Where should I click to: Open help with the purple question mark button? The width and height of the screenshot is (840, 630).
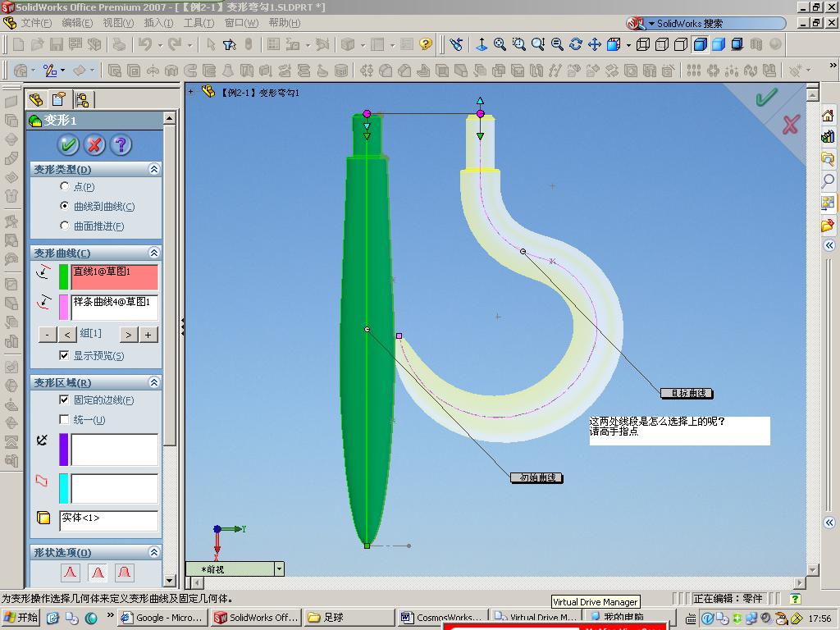click(x=121, y=144)
